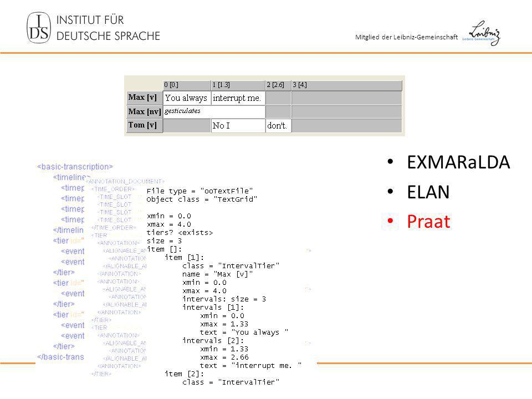Click the IDS institute logo

coord(39,28)
